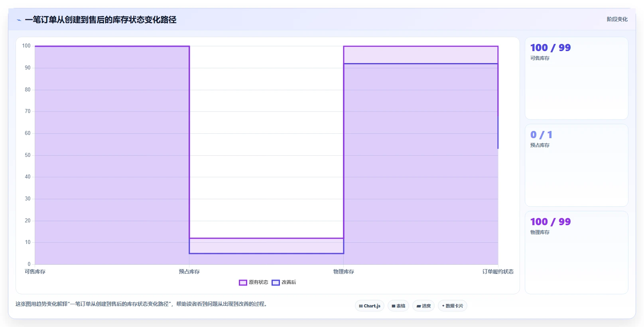The width and height of the screenshot is (644, 327).
Task: Click the chart title 一笔订单从创建到售后的库存状态变化路径
Action: [x=100, y=20]
